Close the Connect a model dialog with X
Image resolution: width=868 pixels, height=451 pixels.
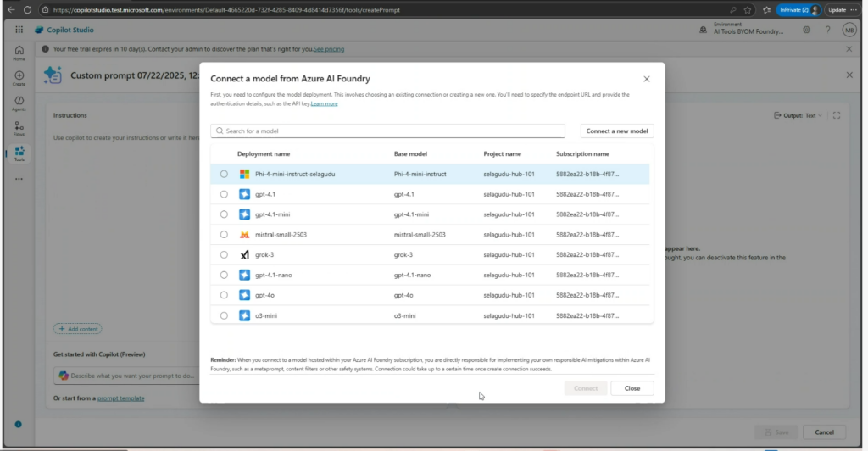[x=647, y=79]
